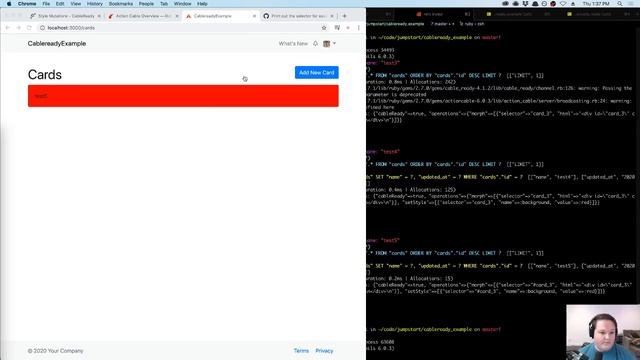Image resolution: width=640 pixels, height=360 pixels.
Task: Click the cloud icon in menu bar
Action: click(516, 4)
